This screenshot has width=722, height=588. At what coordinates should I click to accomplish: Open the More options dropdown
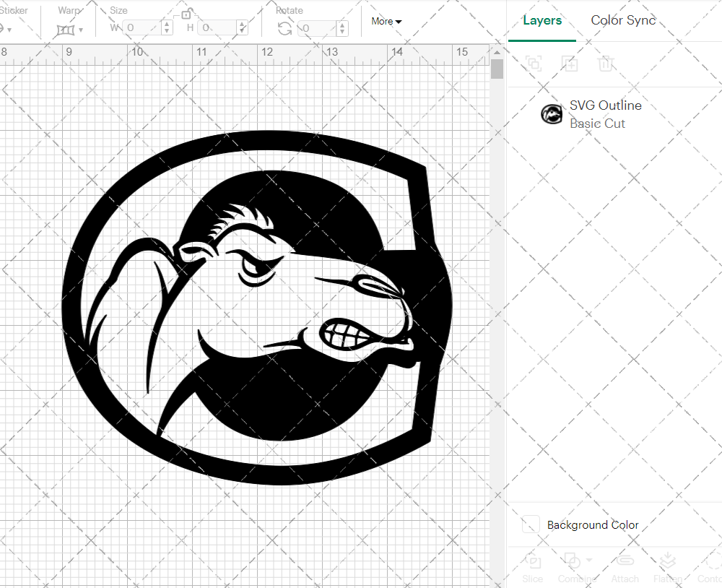386,22
